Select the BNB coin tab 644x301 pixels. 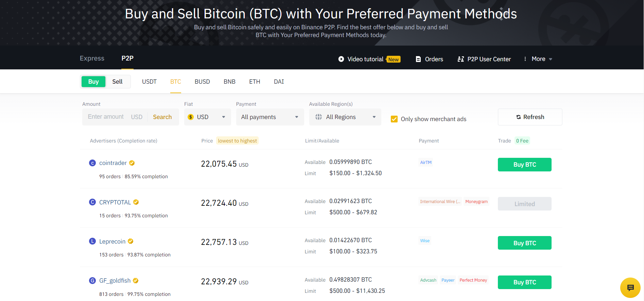[229, 82]
